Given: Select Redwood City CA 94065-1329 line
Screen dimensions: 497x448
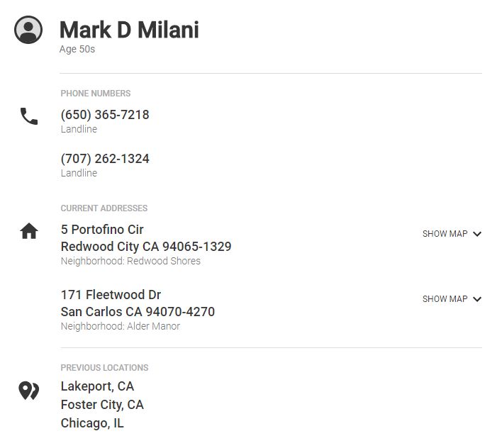Looking at the screenshot, I should [x=146, y=247].
